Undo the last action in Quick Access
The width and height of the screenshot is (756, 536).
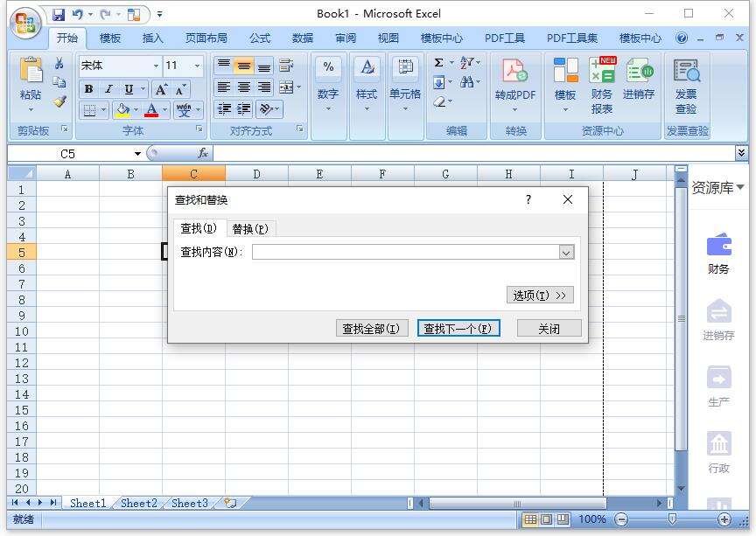(78, 15)
